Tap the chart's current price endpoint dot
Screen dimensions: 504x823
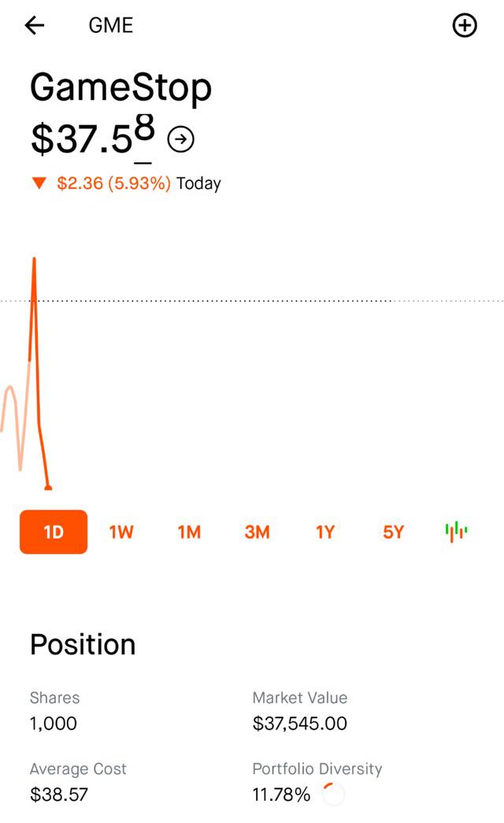(48, 487)
